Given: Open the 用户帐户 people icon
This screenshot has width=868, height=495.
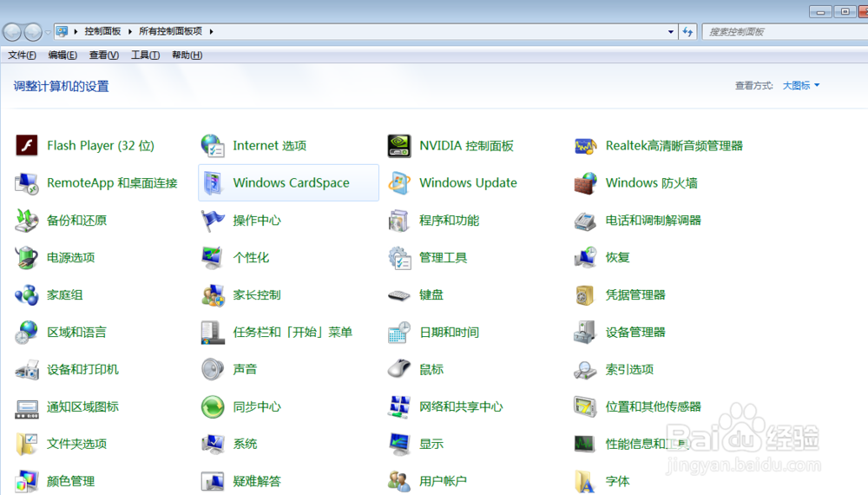Looking at the screenshot, I should click(399, 481).
